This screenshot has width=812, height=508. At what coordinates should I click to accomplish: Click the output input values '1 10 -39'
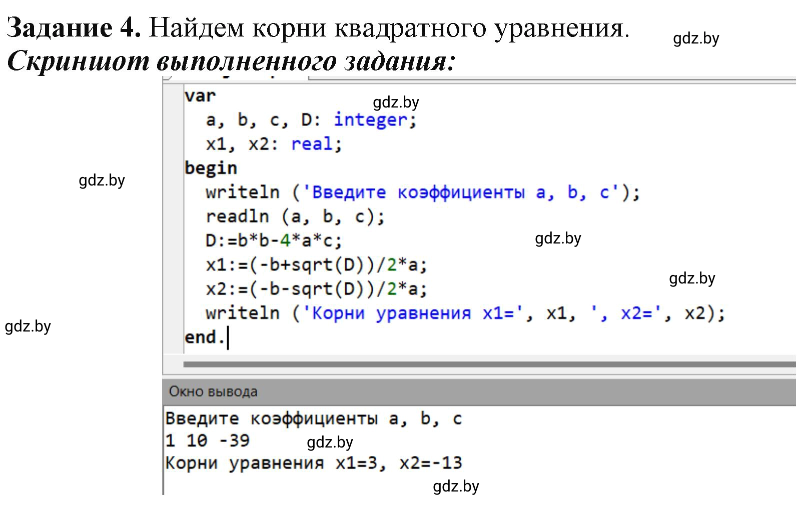coord(208,440)
